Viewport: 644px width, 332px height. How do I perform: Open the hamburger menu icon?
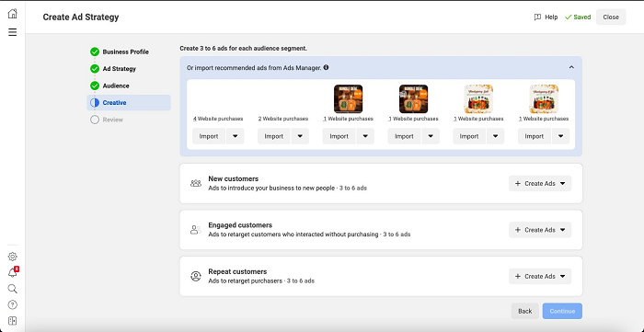pos(12,32)
